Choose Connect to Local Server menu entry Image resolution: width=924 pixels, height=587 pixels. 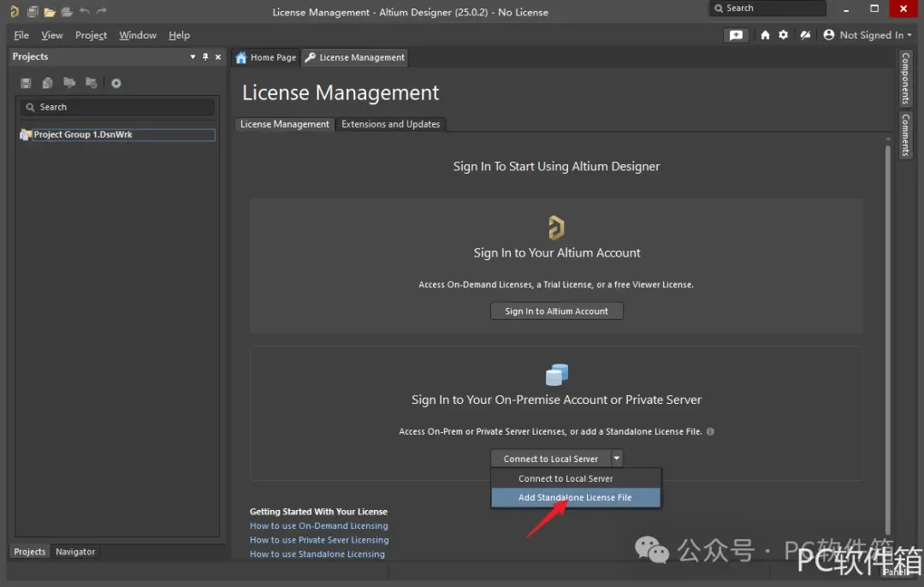point(576,478)
